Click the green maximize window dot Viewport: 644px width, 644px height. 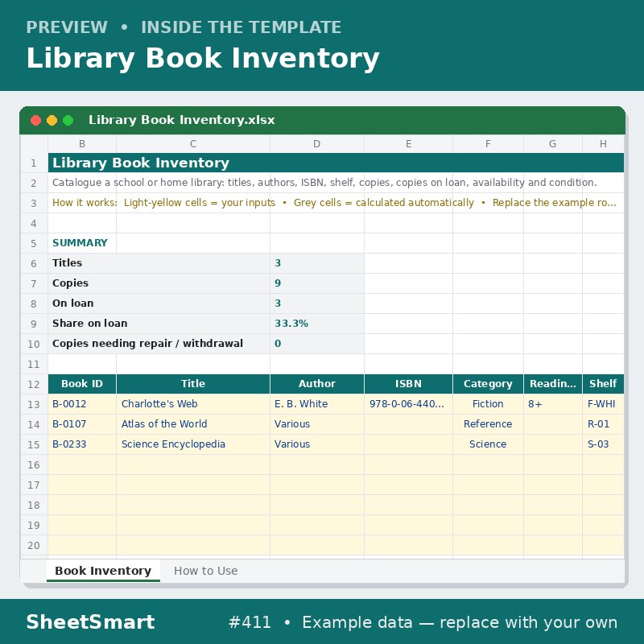point(68,120)
